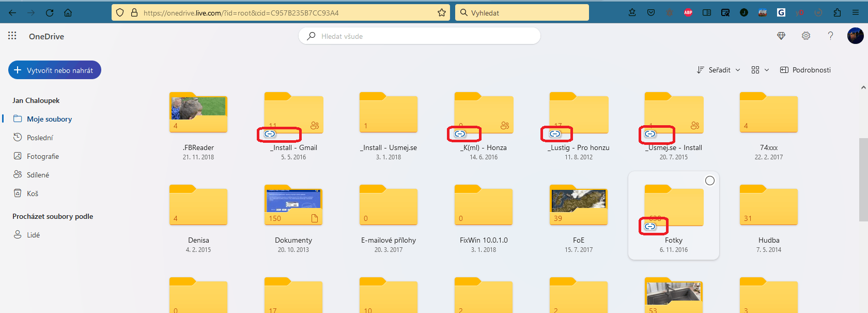This screenshot has width=868, height=313.
Task: Bookmark this page with the star
Action: pos(442,12)
